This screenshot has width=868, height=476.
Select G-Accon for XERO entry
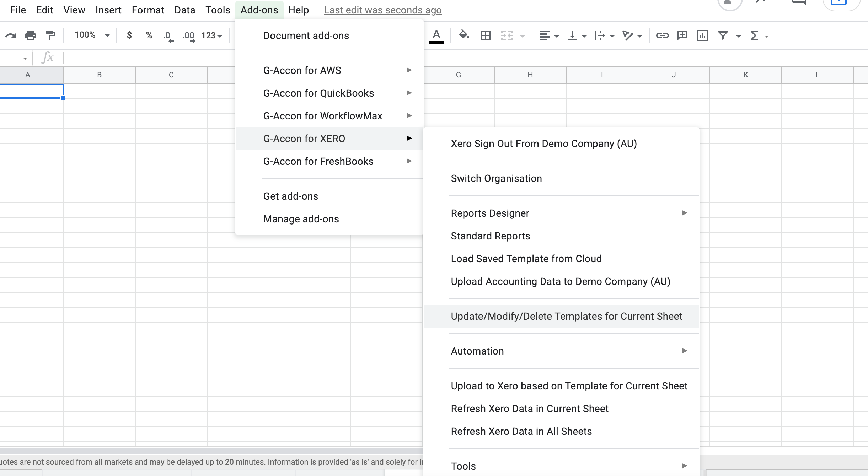[x=329, y=139]
